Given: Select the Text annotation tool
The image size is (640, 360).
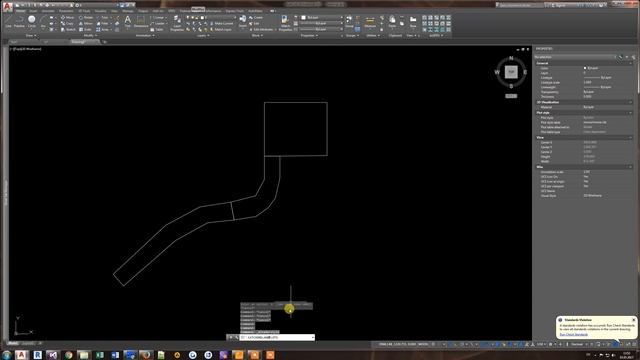Looking at the screenshot, I should coord(128,21).
